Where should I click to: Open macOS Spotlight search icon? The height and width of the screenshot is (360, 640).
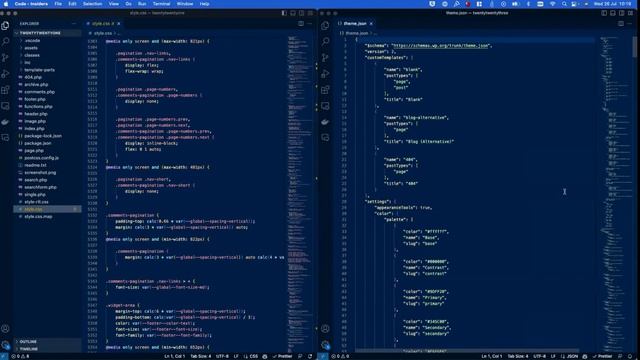[x=564, y=4]
